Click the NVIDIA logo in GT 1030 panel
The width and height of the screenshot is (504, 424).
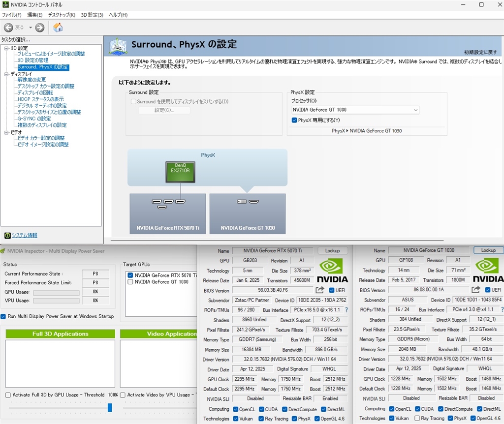488,271
